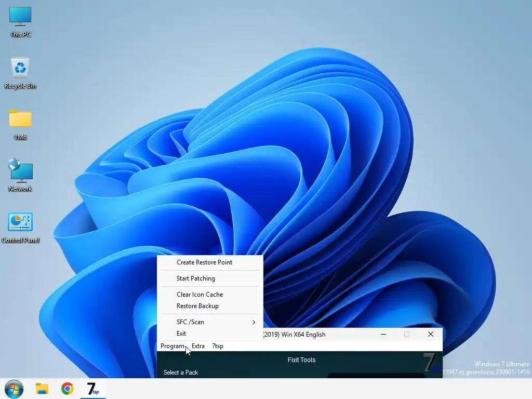
Task: Click the Windows Start orb
Action: (14, 389)
